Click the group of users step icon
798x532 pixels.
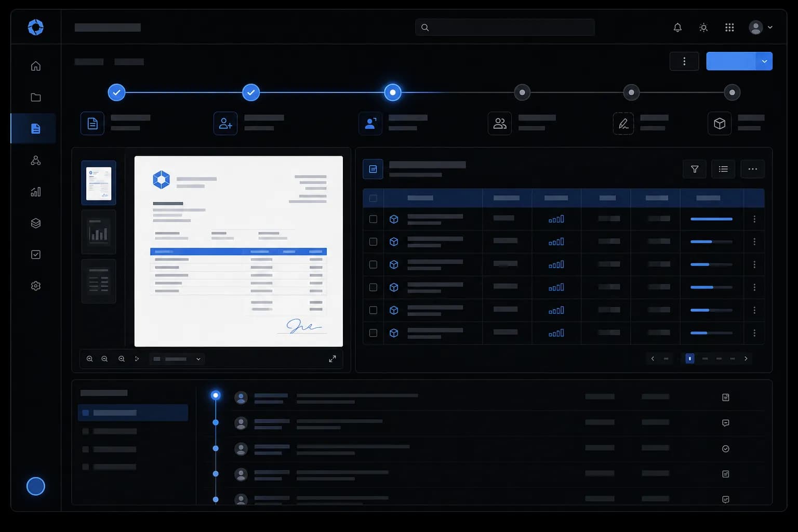(x=500, y=124)
